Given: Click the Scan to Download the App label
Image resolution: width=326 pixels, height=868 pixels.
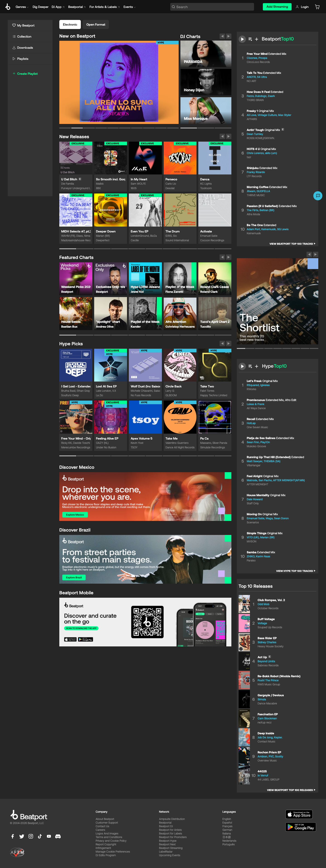Looking at the screenshot, I should [81, 628].
